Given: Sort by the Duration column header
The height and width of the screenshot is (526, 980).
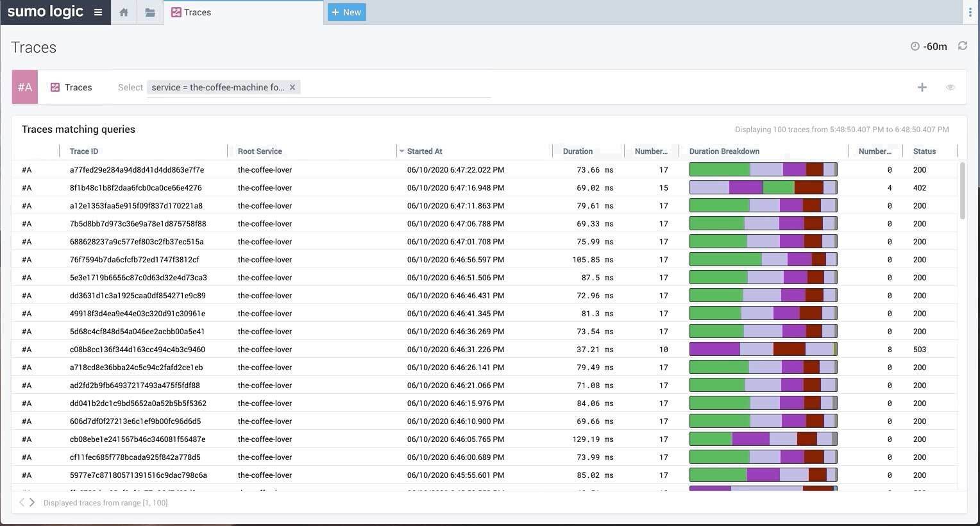Looking at the screenshot, I should pos(578,151).
